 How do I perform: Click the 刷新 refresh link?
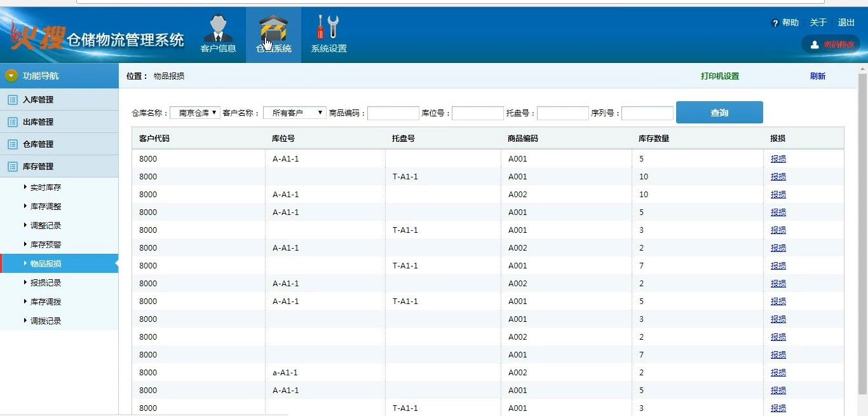pyautogui.click(x=818, y=76)
